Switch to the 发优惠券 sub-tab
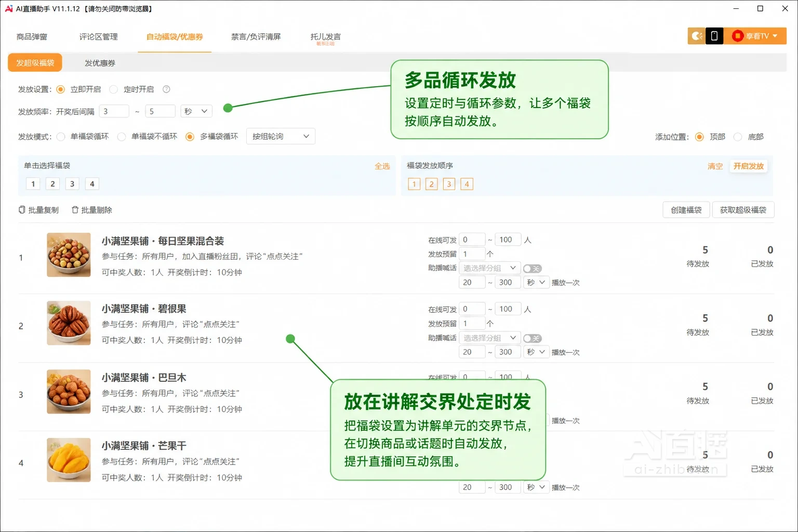The width and height of the screenshot is (798, 532). click(x=100, y=63)
